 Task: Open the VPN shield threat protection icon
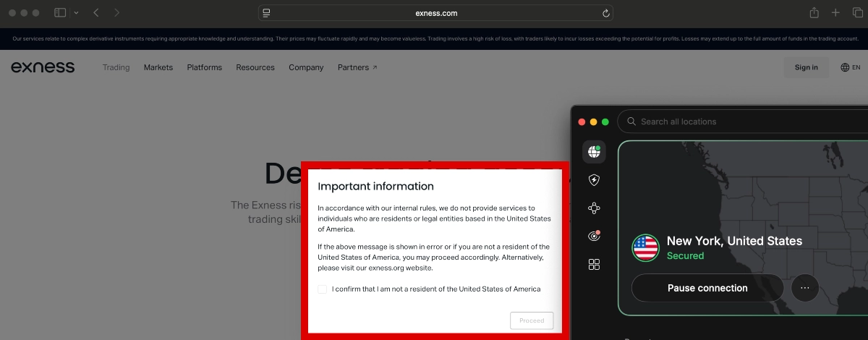click(x=594, y=180)
